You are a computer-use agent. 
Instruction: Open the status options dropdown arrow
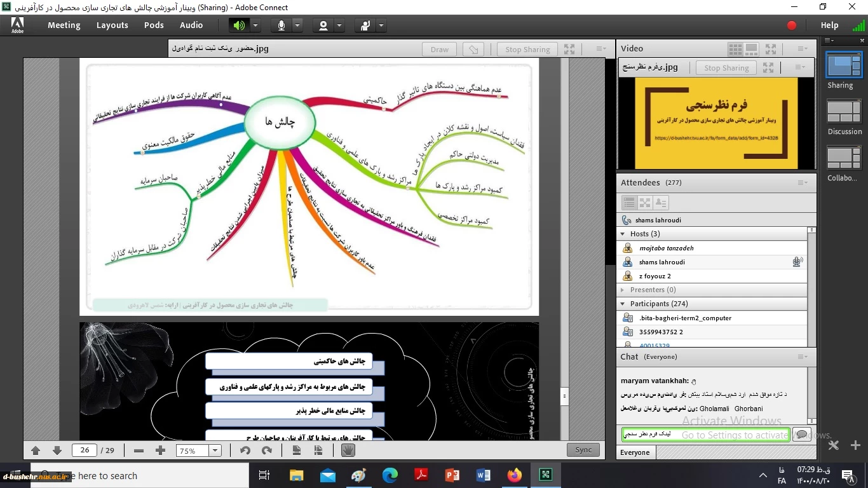[381, 25]
